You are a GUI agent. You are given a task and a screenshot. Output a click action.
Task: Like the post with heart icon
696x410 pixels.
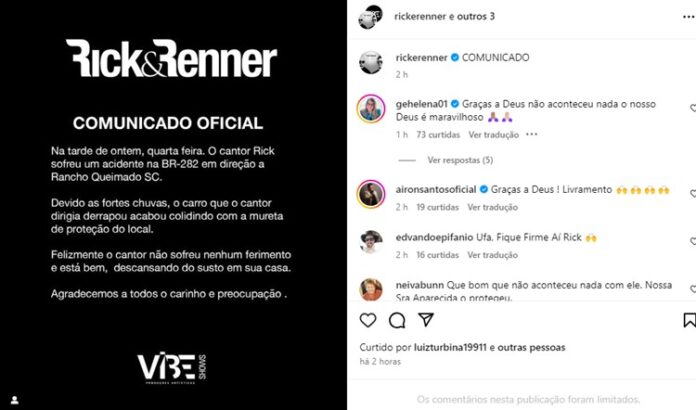[368, 320]
